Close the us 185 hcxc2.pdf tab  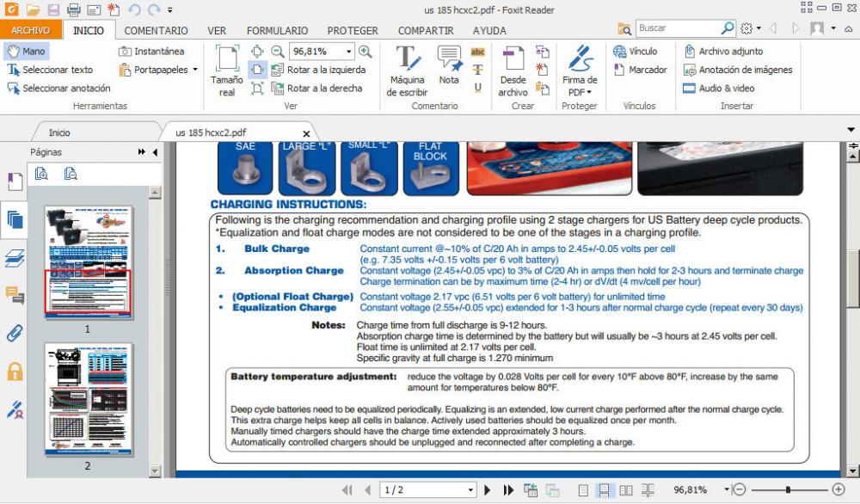tap(307, 133)
